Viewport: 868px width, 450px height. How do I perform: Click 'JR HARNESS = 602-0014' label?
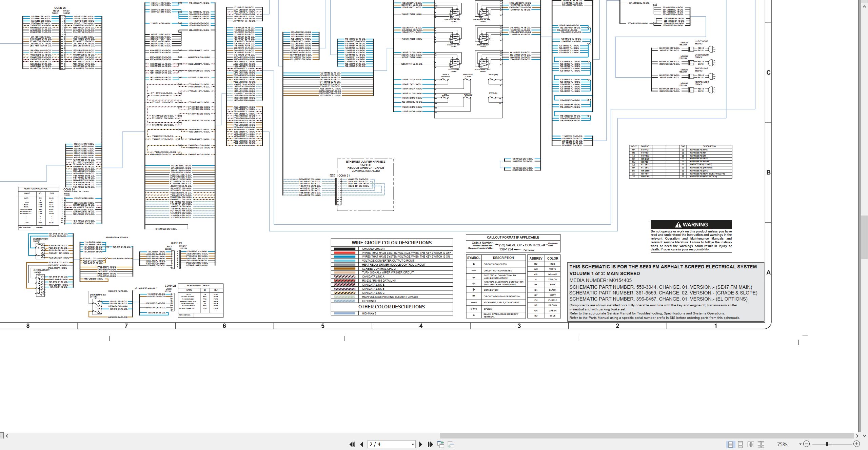[117, 238]
